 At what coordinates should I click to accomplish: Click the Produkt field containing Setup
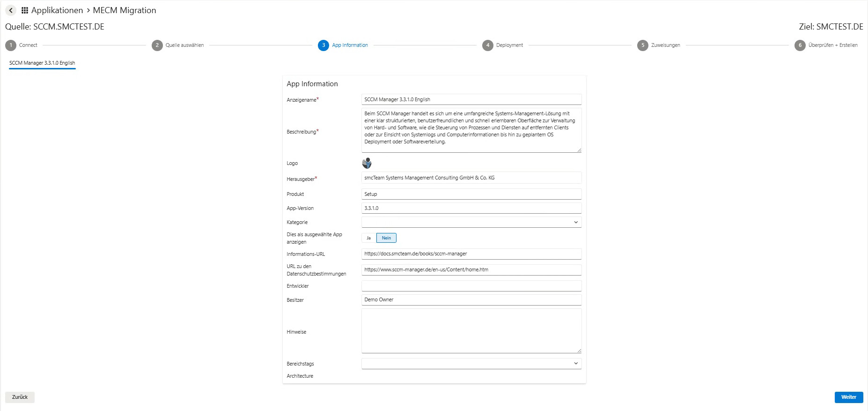pos(471,194)
